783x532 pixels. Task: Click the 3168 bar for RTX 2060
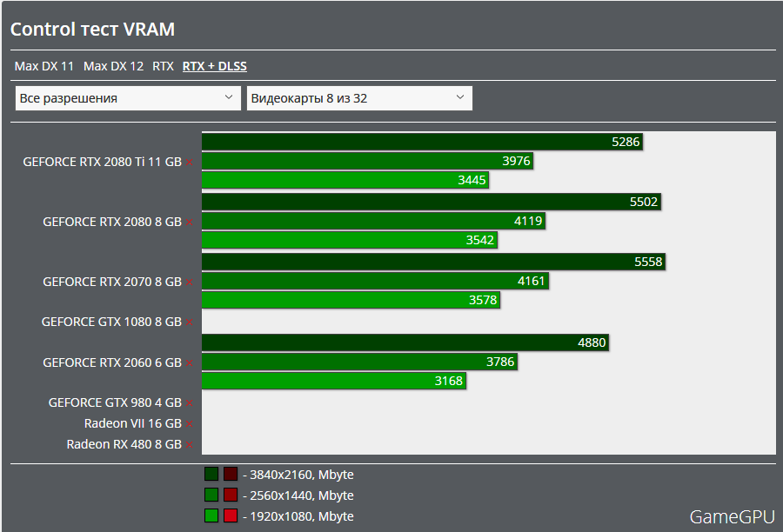(x=334, y=380)
